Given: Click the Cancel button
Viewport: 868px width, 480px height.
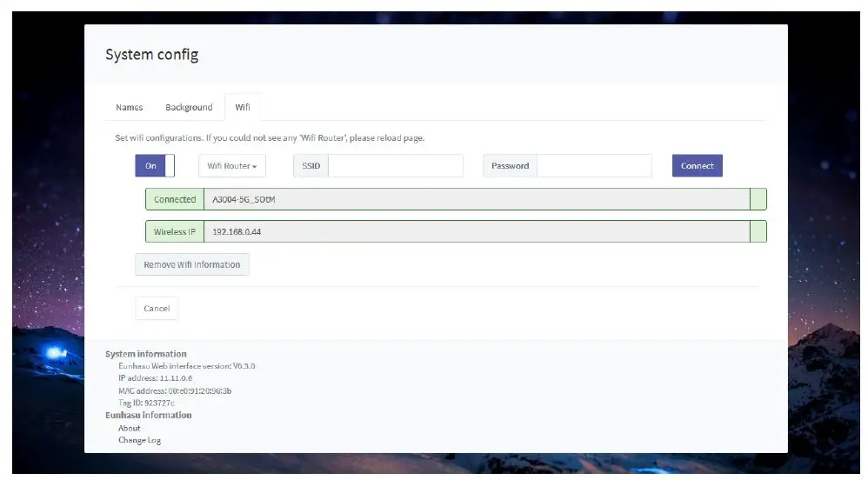Looking at the screenshot, I should (157, 309).
